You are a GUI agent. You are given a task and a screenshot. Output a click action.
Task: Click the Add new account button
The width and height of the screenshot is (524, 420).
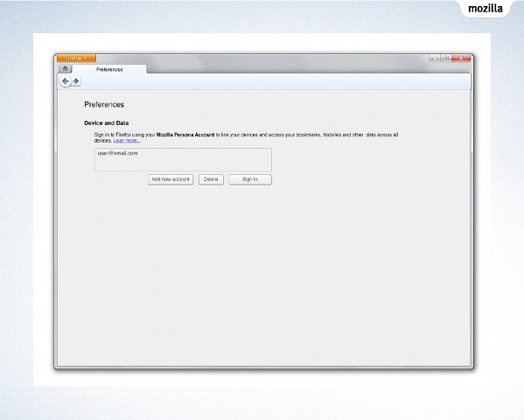click(171, 179)
